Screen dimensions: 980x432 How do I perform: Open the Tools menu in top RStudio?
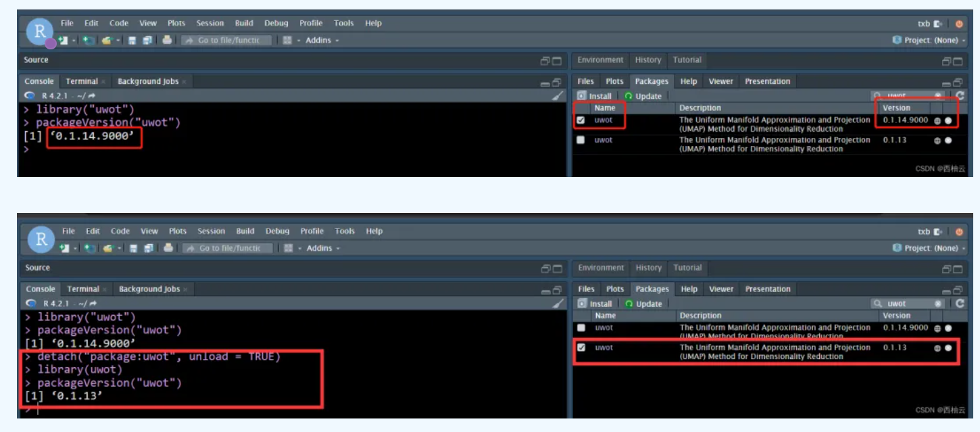343,23
